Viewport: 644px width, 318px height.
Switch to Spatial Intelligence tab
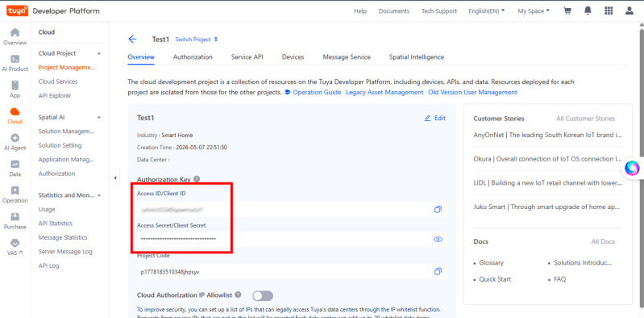pyautogui.click(x=417, y=57)
